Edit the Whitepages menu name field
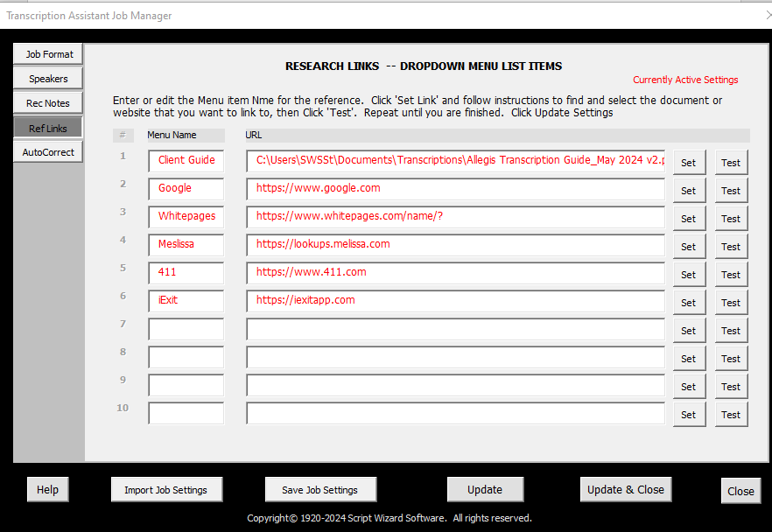 (186, 217)
